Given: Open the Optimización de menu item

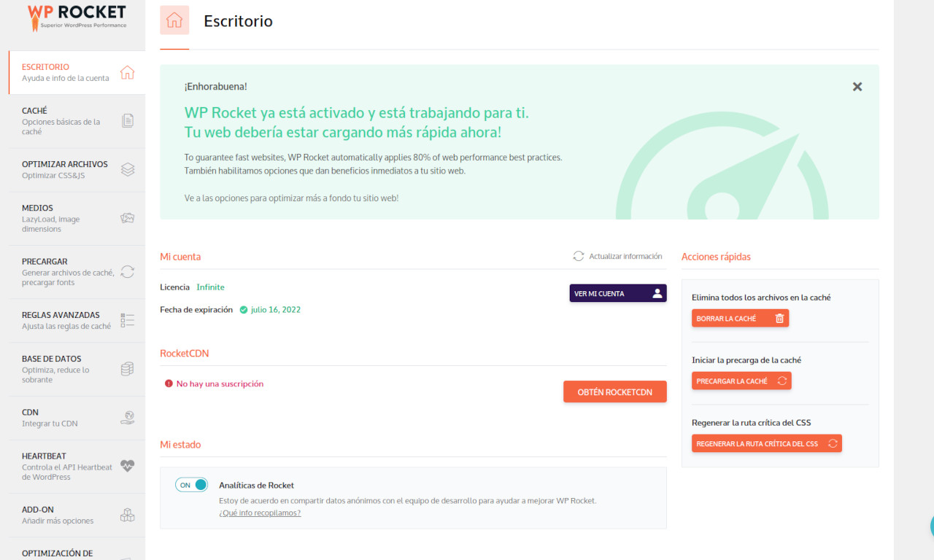Looking at the screenshot, I should [77, 549].
